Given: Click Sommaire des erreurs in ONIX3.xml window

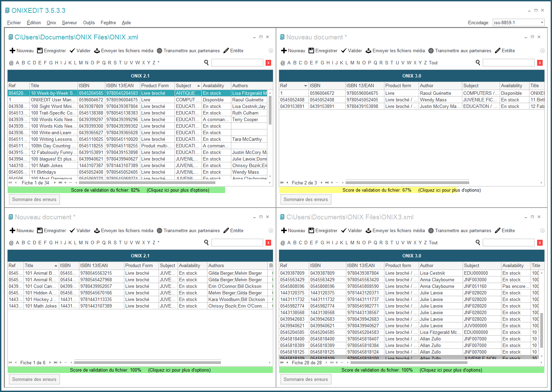Looking at the screenshot, I should click(x=305, y=379).
